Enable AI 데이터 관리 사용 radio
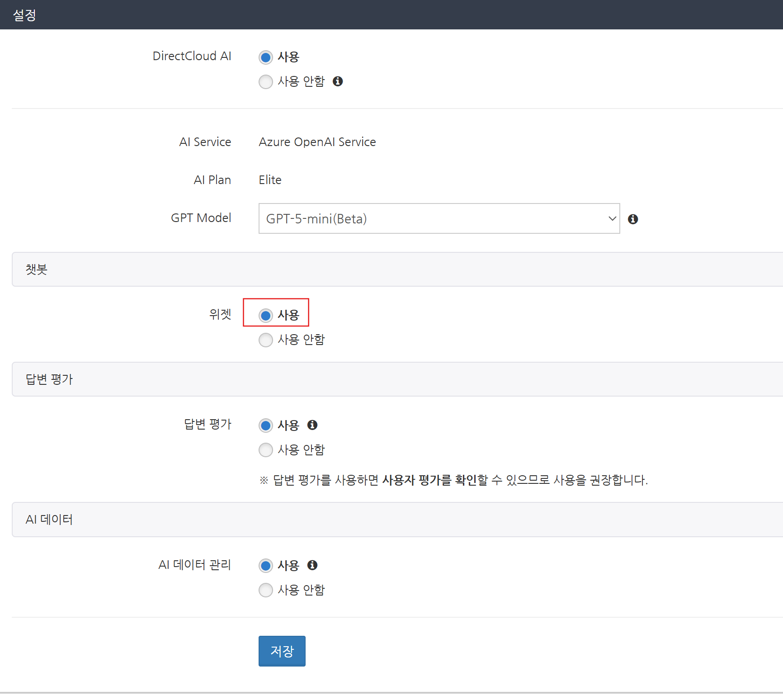 (266, 566)
